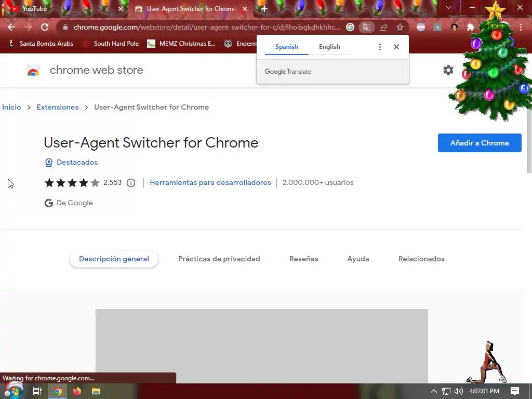
Task: Open File Explorer from taskbar
Action: pos(96,391)
